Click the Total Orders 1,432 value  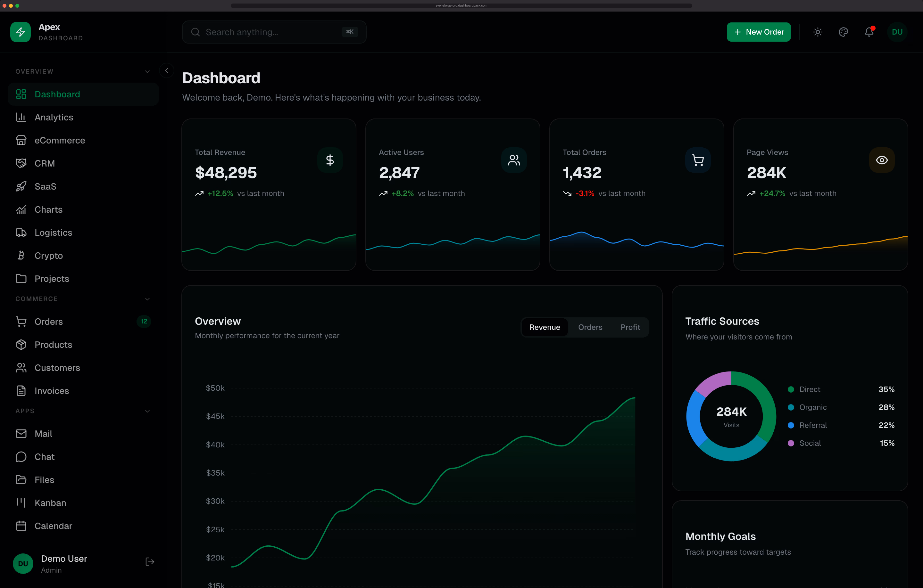[582, 172]
